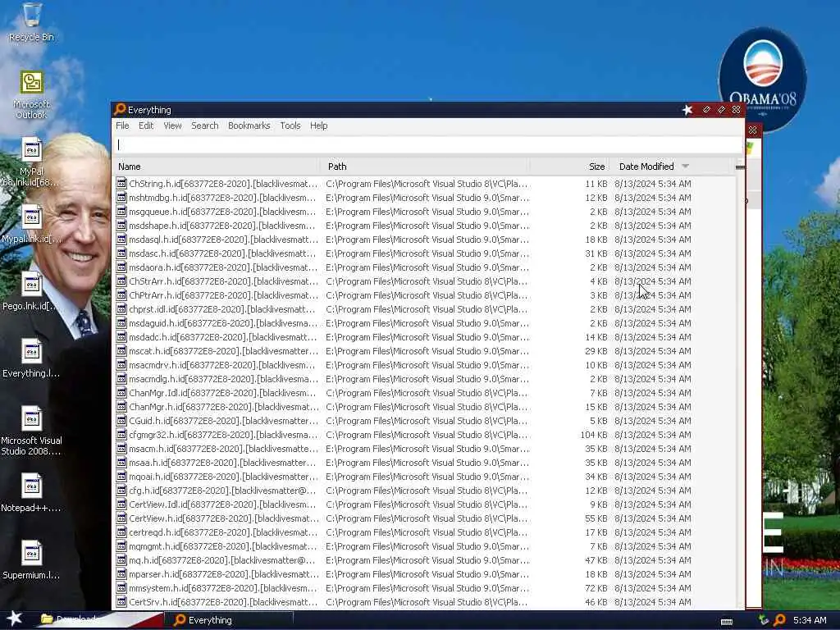The width and height of the screenshot is (840, 630).
Task: Select the msacm.h file name
Action: coord(223,449)
